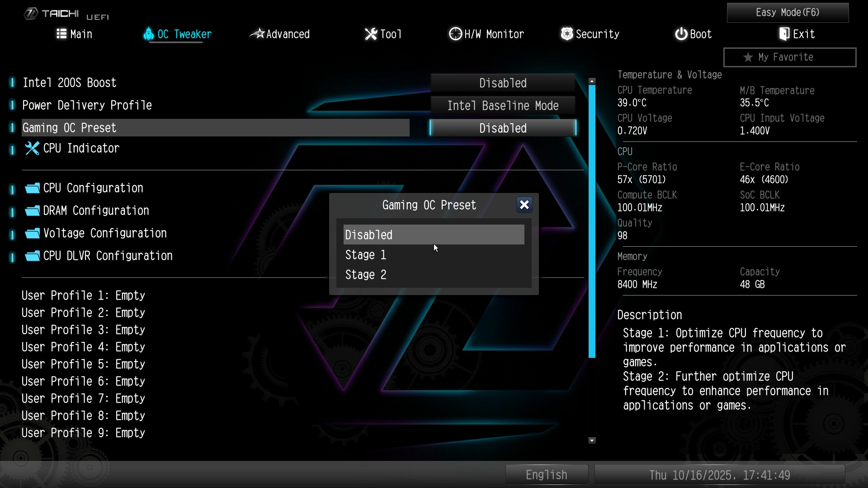Viewport: 868px width, 488px height.
Task: Click the Voltage Configuration folder icon
Action: tap(32, 233)
